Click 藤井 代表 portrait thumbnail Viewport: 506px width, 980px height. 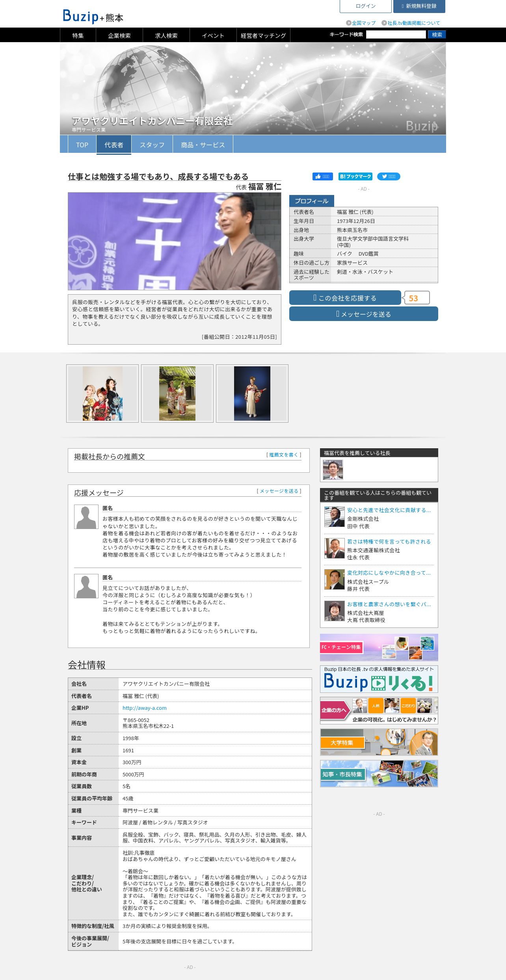point(335,579)
